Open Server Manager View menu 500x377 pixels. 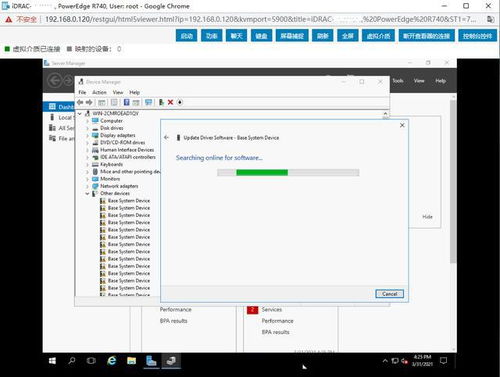(x=419, y=81)
